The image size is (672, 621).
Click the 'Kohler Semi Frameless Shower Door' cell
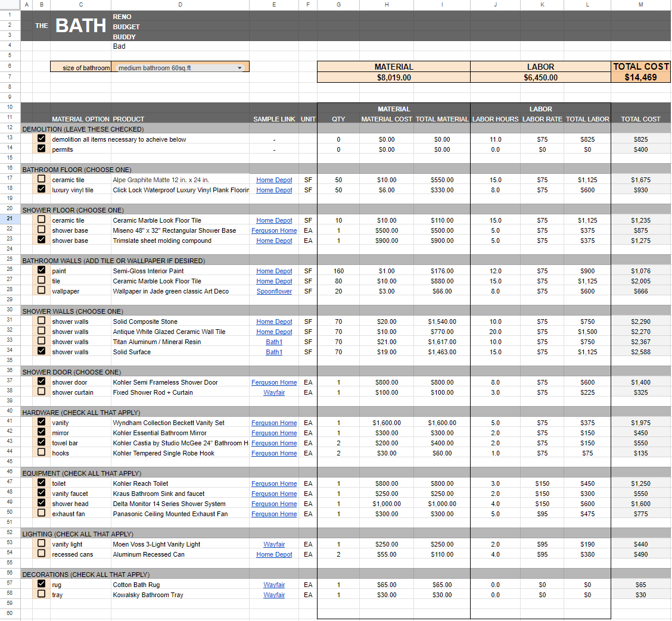pyautogui.click(x=180, y=382)
